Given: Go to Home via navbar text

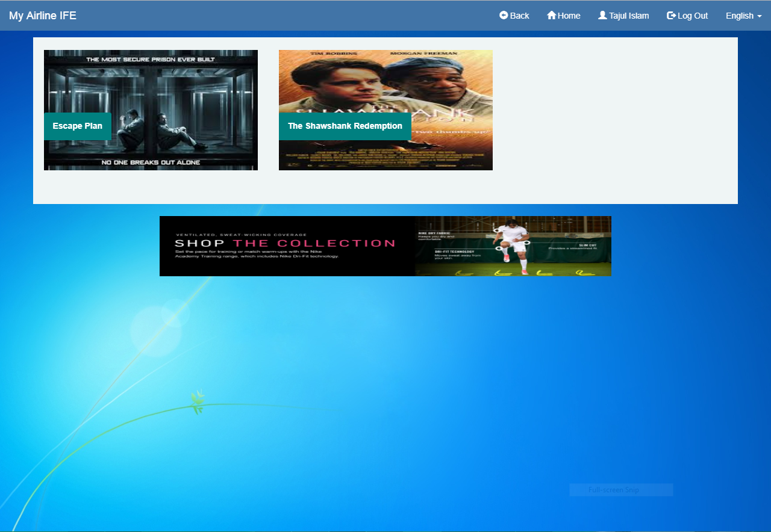Looking at the screenshot, I should tap(569, 16).
